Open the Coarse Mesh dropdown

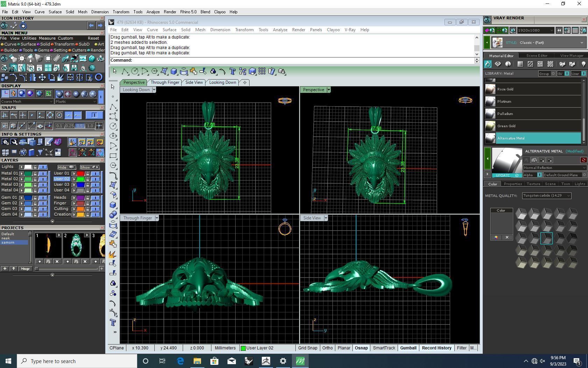(27, 102)
